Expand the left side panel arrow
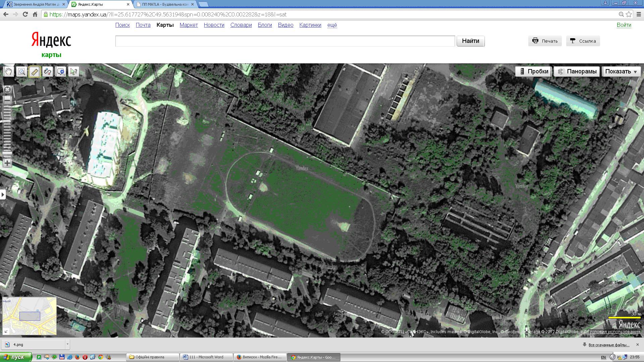 (x=3, y=194)
